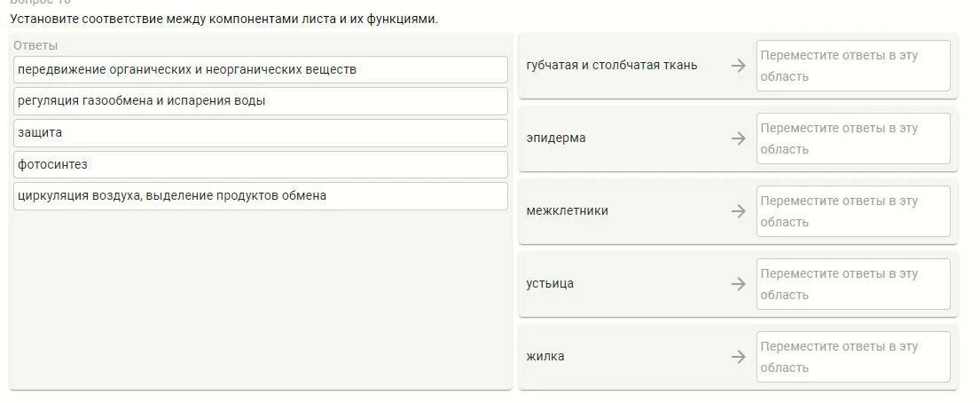Click the 'жилка' component label
The image size is (980, 403).
(545, 357)
